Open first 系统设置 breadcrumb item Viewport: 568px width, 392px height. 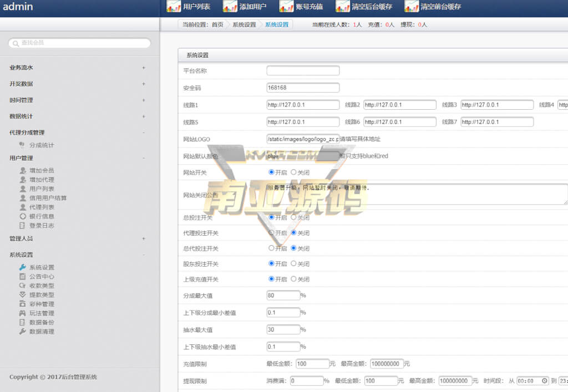click(244, 24)
